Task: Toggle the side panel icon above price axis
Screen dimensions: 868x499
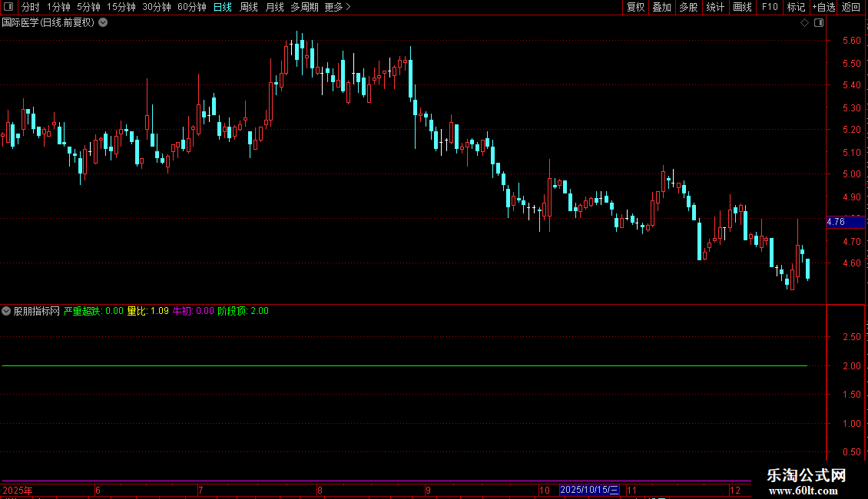Action: coord(819,23)
